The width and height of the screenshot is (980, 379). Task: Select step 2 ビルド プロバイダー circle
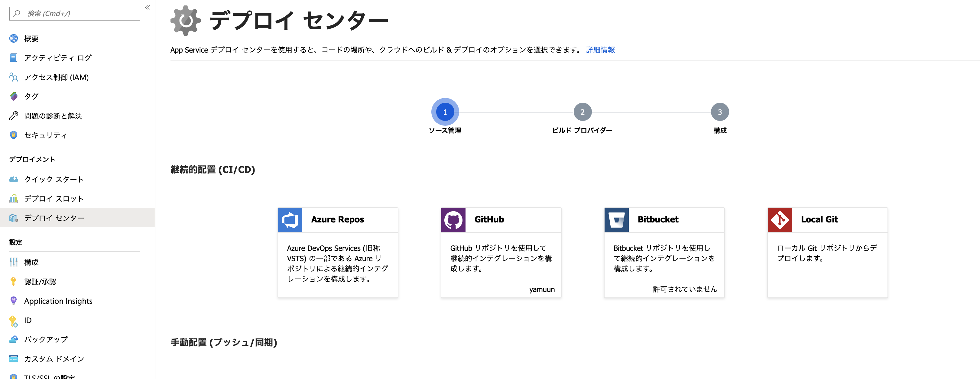pyautogui.click(x=582, y=112)
